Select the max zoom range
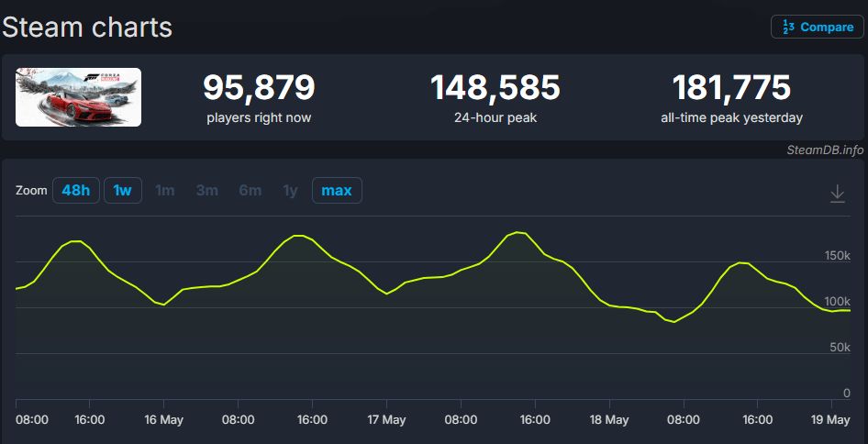The height and width of the screenshot is (444, 868). tap(337, 191)
